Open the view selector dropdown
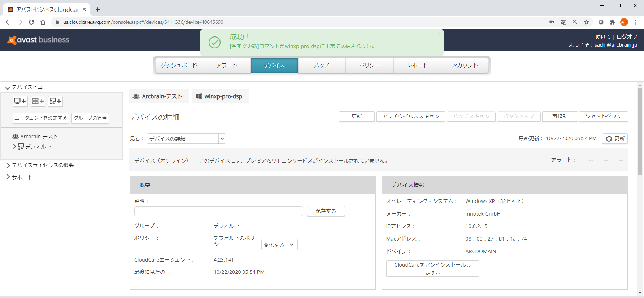 tap(186, 139)
